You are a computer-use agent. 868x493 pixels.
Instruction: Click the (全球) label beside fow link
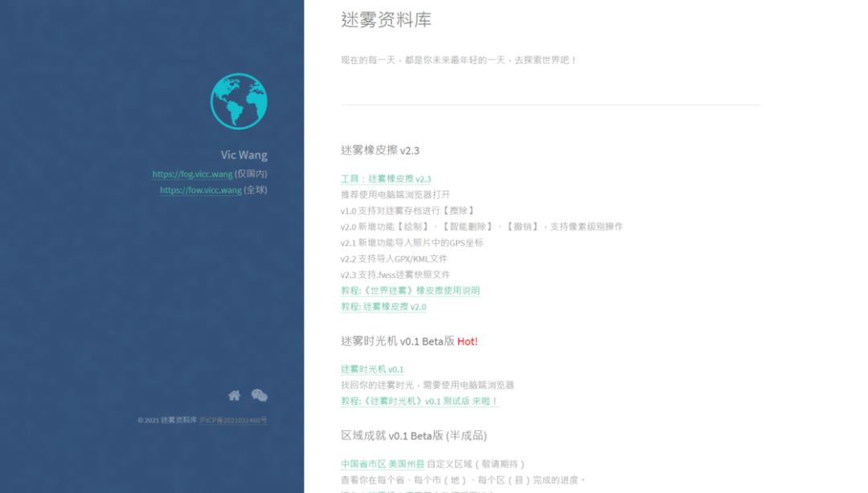click(x=256, y=189)
